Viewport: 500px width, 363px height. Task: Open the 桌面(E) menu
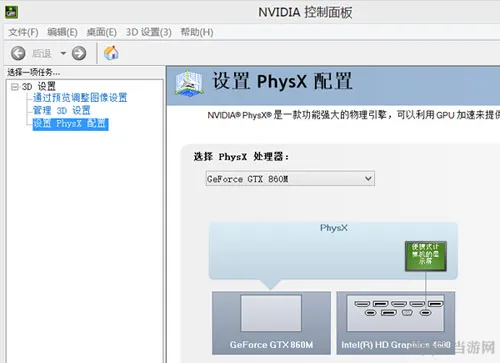click(x=102, y=32)
